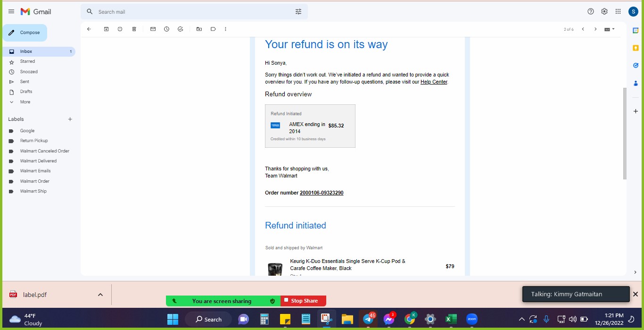Report this email as spam
The width and height of the screenshot is (644, 330).
coord(120,29)
